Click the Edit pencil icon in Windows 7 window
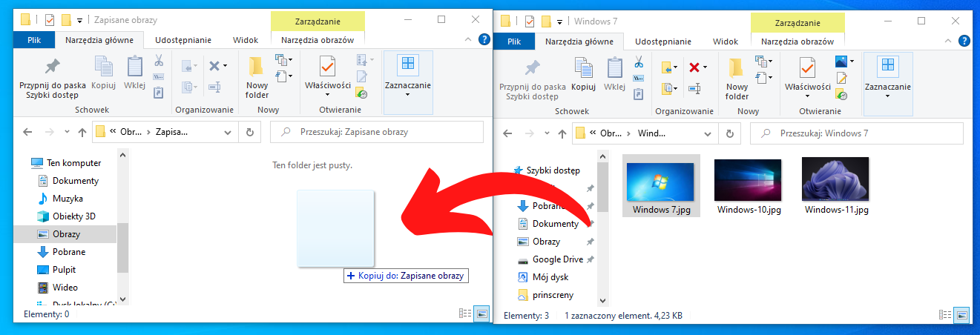Image resolution: width=980 pixels, height=335 pixels. click(x=841, y=77)
